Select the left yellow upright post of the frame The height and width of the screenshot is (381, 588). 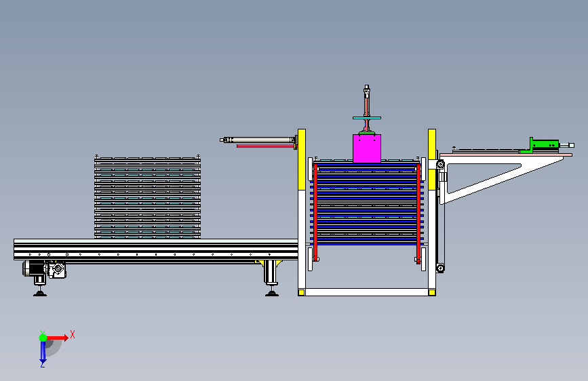click(302, 159)
